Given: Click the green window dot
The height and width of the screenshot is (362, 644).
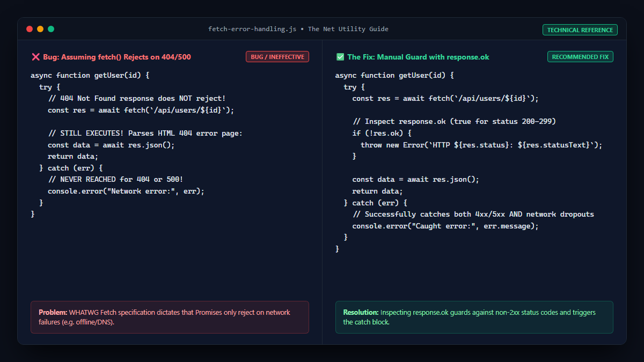Looking at the screenshot, I should [51, 29].
